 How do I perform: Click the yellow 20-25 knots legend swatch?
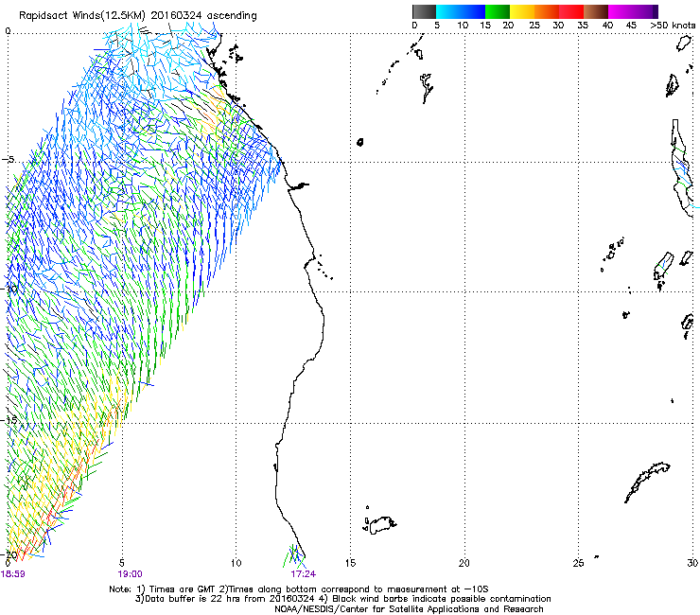[x=522, y=11]
